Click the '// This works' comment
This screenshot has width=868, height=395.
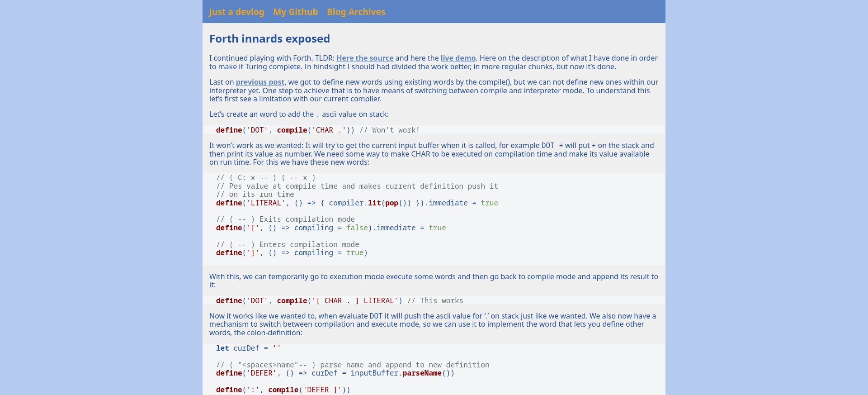435,301
